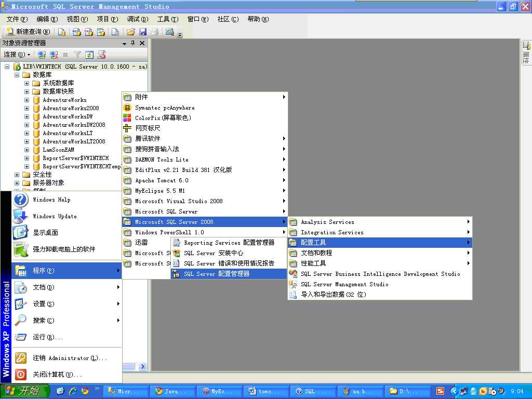Open SQL Server 错误和使用情况报告

(229, 263)
